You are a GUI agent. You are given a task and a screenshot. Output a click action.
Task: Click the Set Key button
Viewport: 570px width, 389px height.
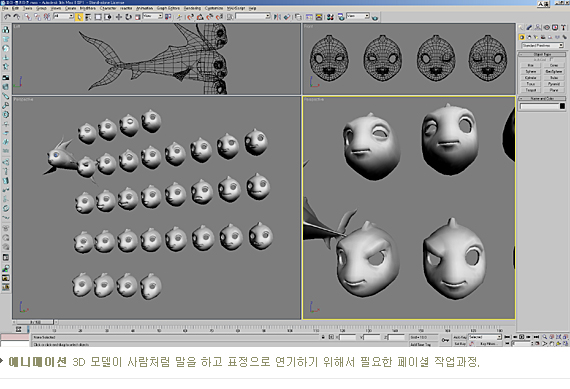[460, 344]
